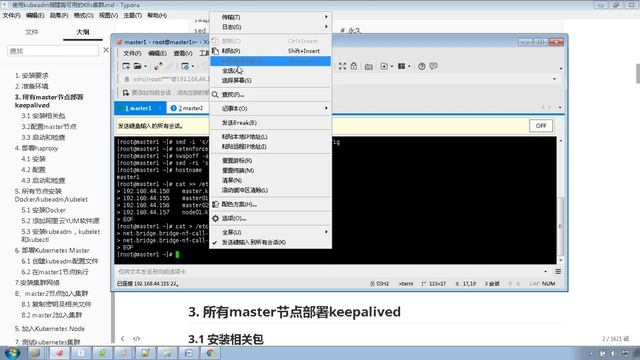Screen dimensions: 640x360
Task: Click the layout tiles icon in Xshell toolbar
Action: coord(402,66)
